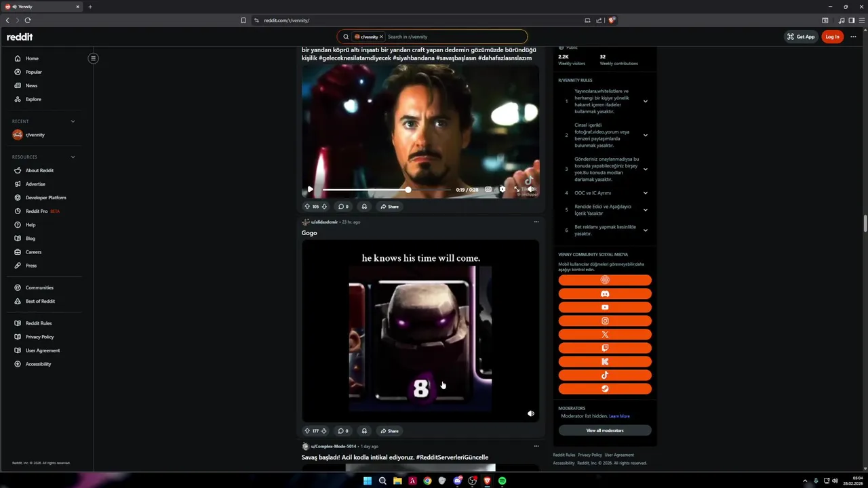
Task: Expand rule 2 about Cinsel içerikli
Action: coord(645,135)
